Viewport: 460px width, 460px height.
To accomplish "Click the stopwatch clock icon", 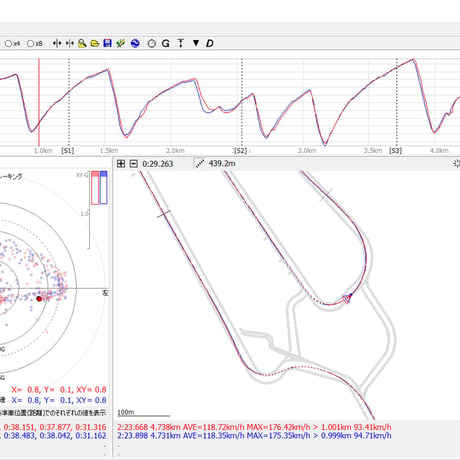I will (152, 43).
